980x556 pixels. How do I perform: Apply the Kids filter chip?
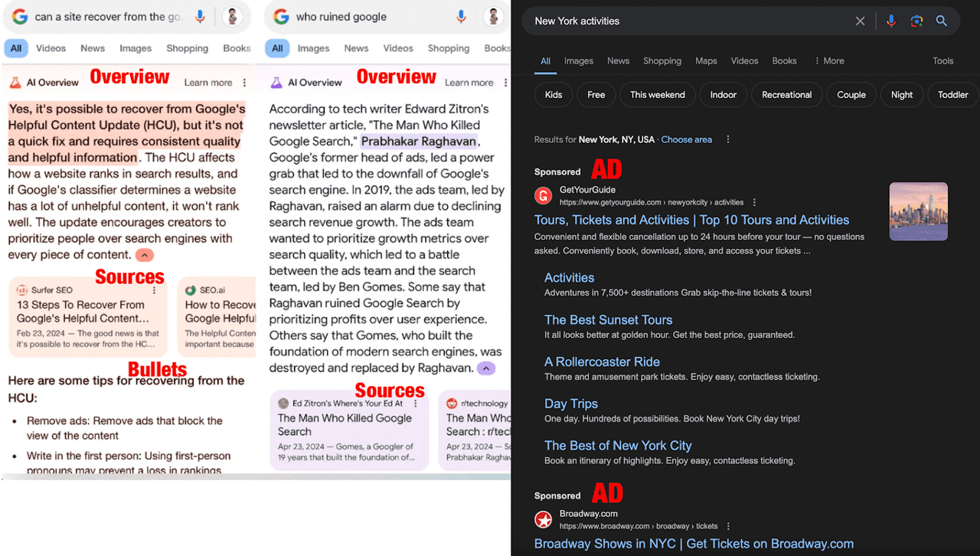554,95
